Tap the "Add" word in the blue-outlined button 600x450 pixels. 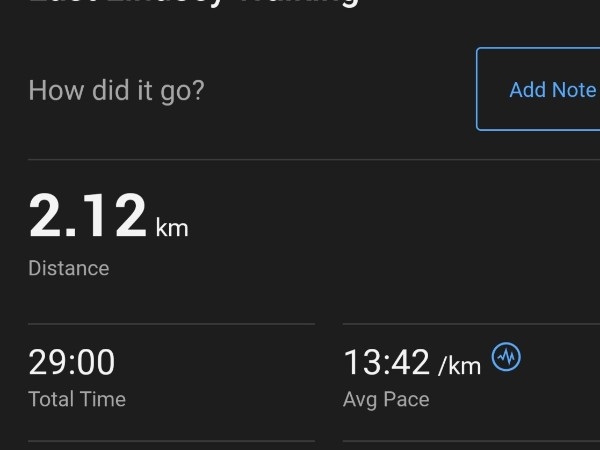[528, 90]
